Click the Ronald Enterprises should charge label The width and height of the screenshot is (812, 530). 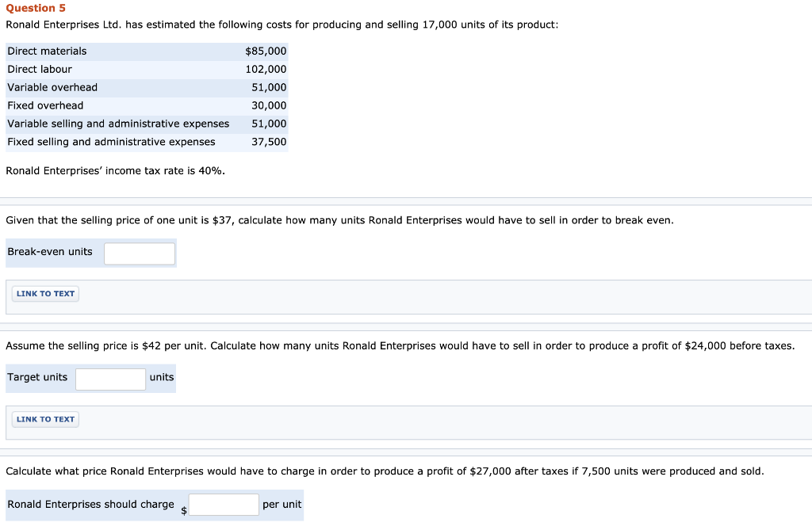pyautogui.click(x=90, y=505)
